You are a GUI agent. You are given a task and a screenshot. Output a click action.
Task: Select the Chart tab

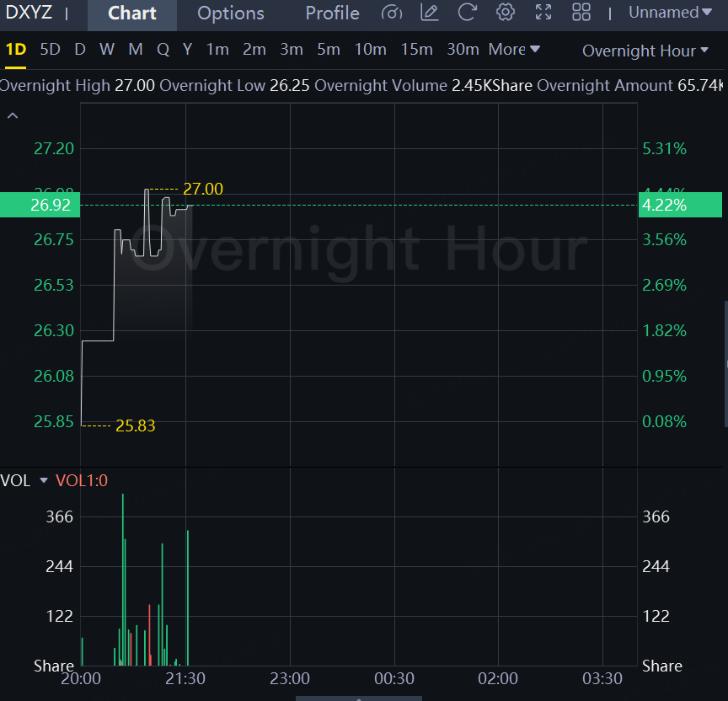click(132, 13)
